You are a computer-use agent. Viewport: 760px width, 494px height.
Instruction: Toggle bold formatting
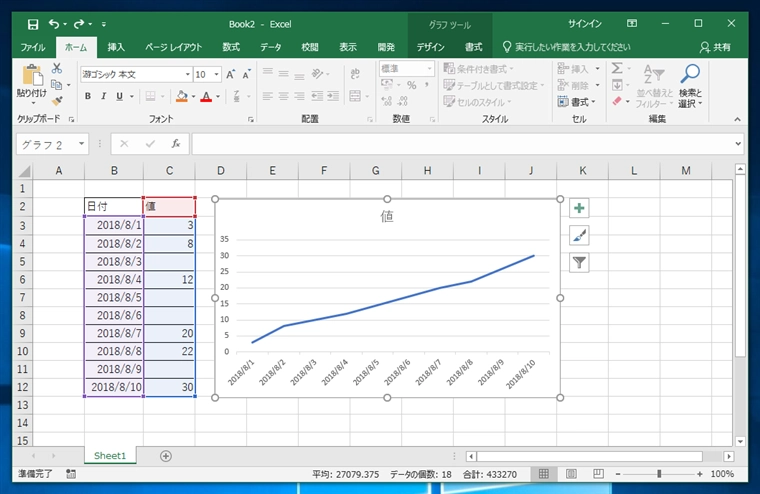click(88, 96)
